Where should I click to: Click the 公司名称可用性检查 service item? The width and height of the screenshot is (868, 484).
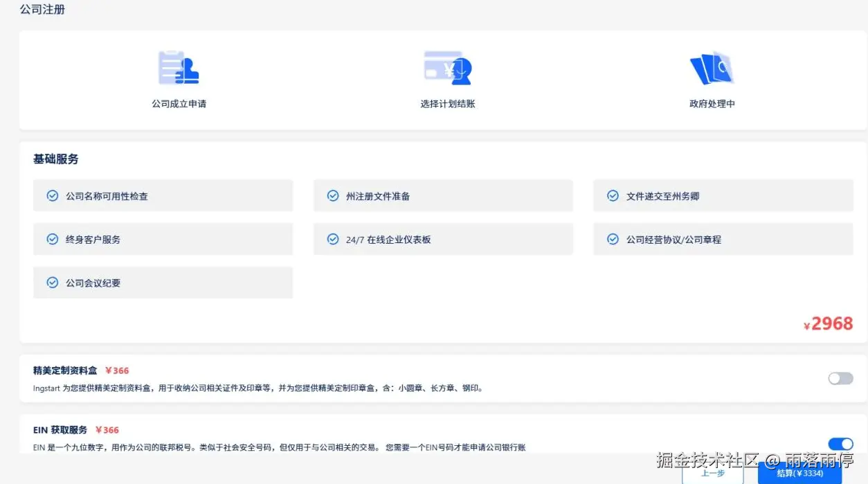(163, 196)
